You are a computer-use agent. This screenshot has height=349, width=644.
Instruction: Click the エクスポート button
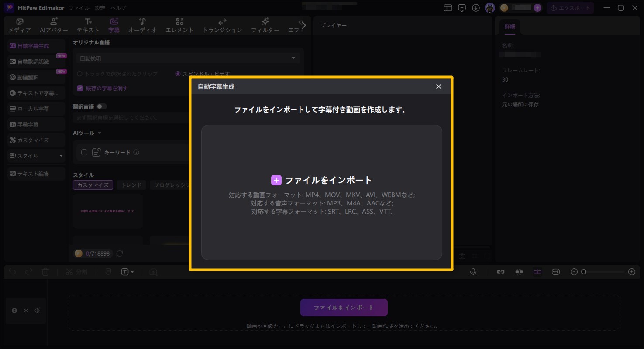pos(570,7)
